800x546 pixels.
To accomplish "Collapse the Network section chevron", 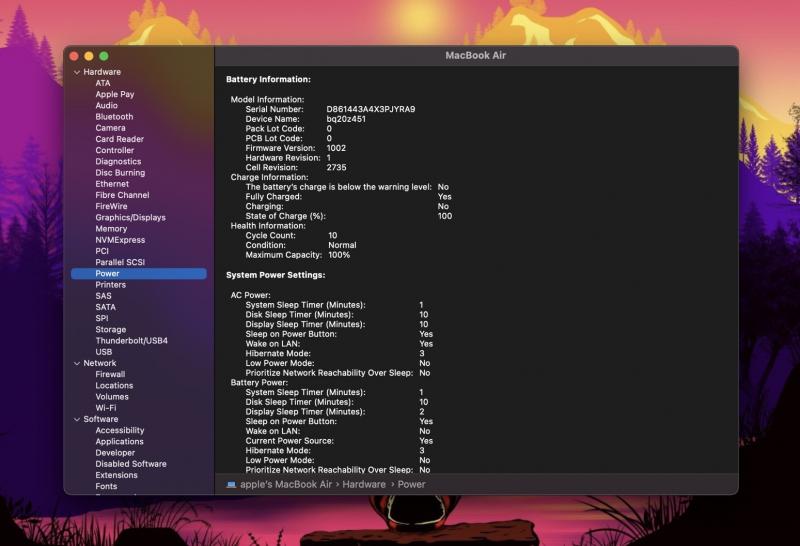I will coord(77,363).
